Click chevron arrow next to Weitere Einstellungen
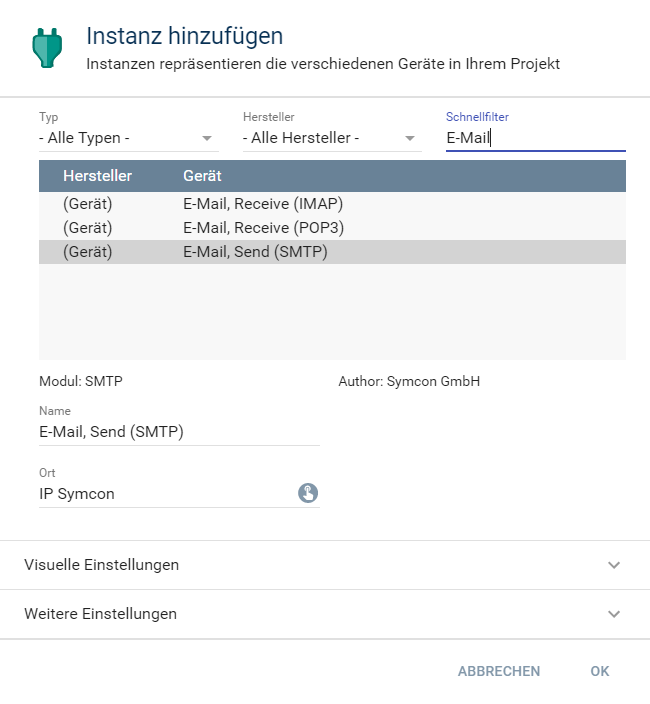This screenshot has width=650, height=704. [x=614, y=614]
